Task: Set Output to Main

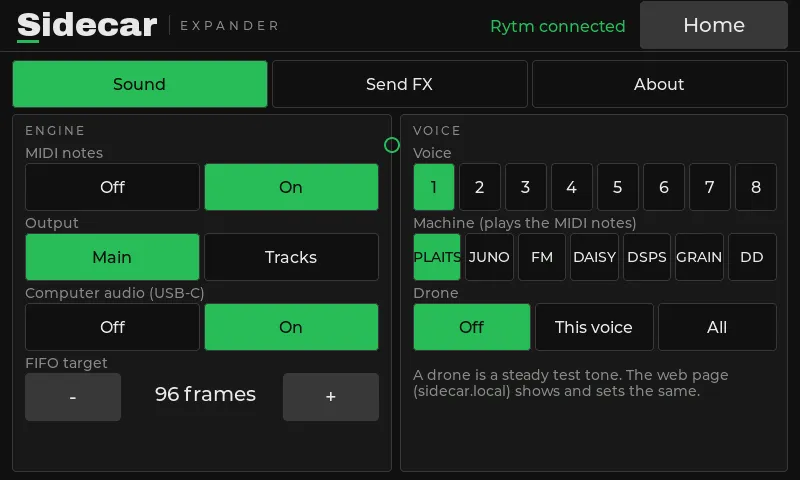Action: click(112, 257)
